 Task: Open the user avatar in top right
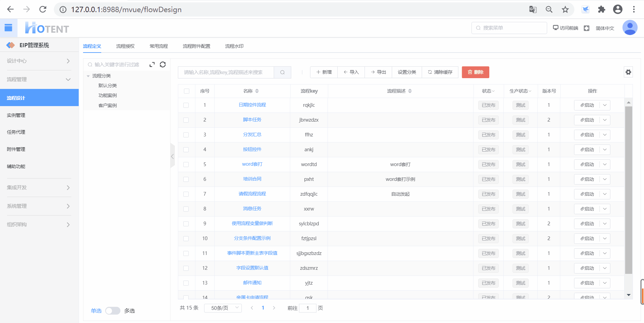(x=630, y=28)
